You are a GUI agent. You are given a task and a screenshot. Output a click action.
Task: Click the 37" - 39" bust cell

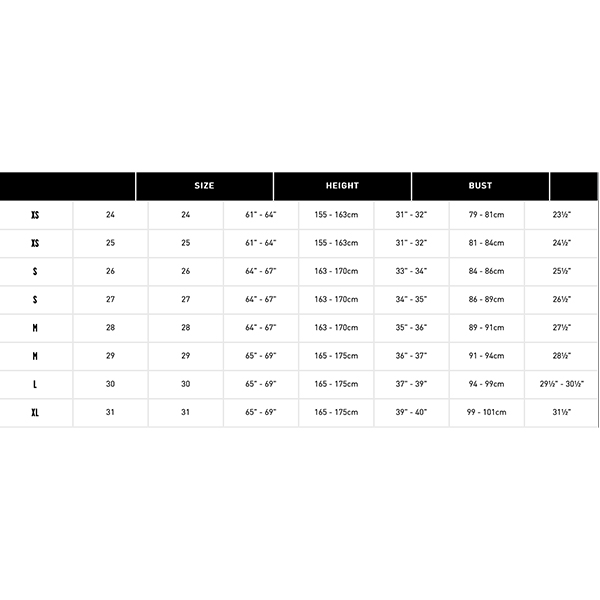coord(411,384)
